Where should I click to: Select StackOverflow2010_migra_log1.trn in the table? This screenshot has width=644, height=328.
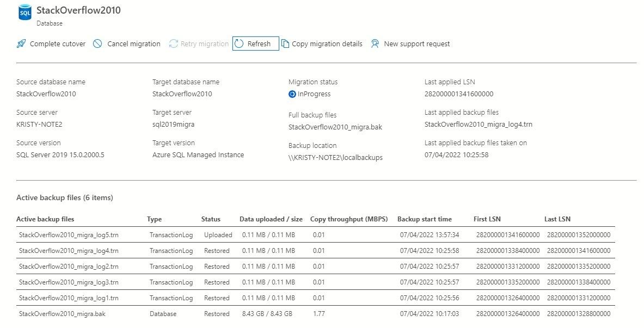69,298
